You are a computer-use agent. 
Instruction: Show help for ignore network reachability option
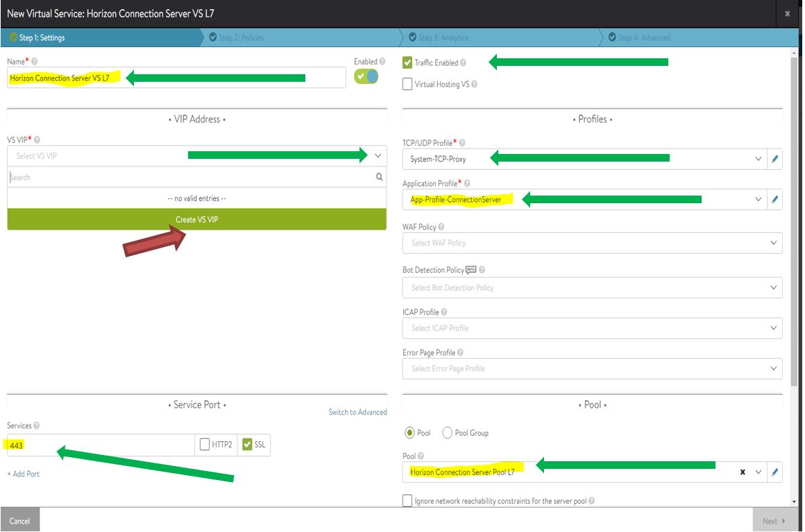(x=591, y=501)
